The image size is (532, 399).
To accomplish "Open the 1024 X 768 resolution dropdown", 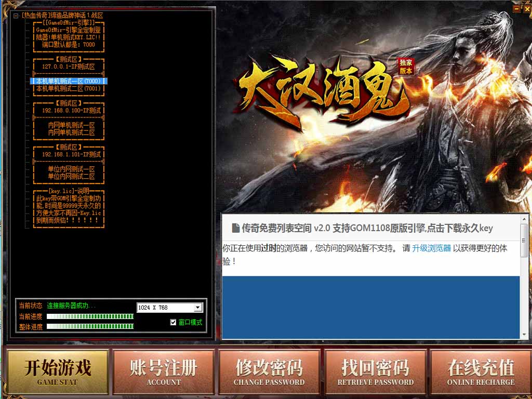I will (197, 308).
